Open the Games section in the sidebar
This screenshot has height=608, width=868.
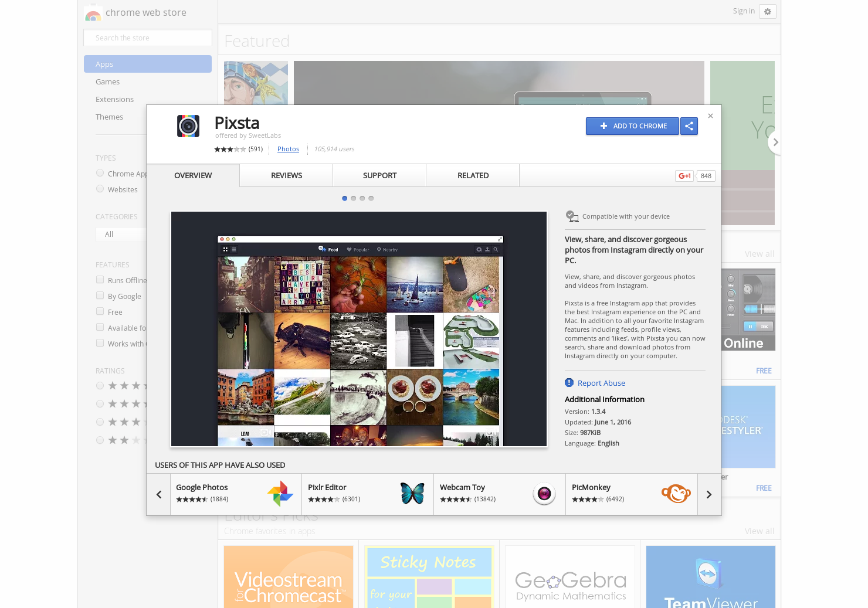107,81
